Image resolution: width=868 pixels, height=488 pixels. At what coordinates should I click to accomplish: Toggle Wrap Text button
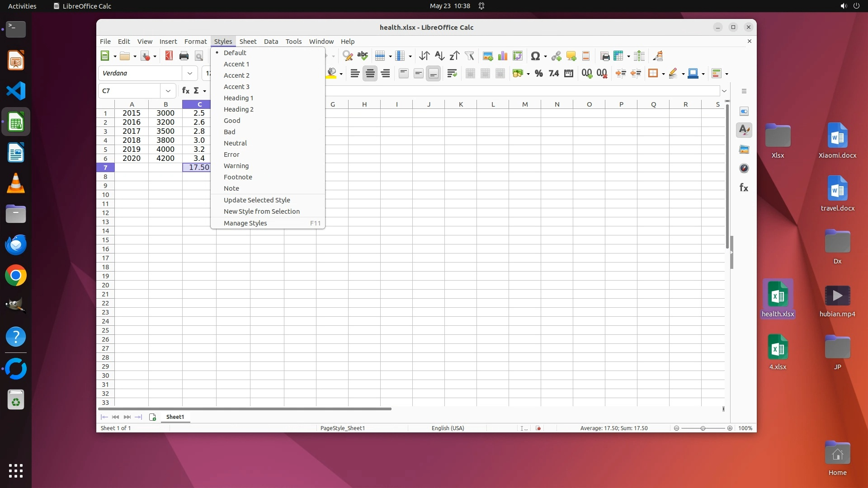coord(452,74)
